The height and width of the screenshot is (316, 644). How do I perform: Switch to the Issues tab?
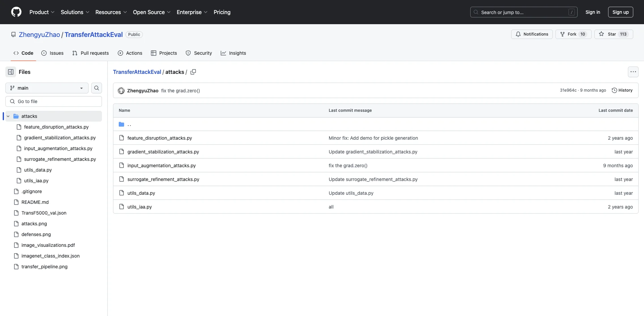[52, 53]
